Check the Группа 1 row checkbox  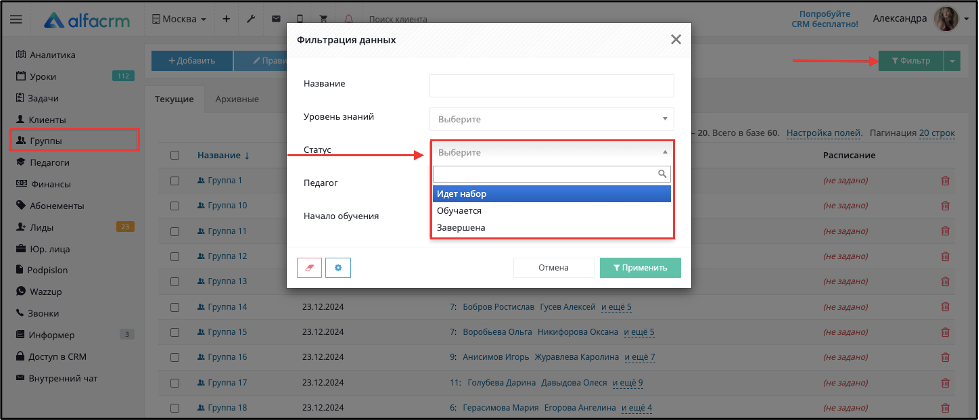(175, 180)
